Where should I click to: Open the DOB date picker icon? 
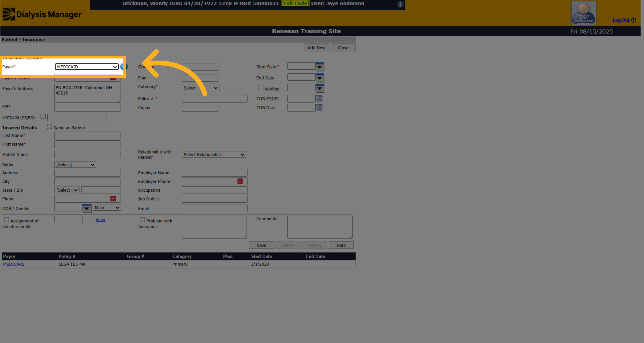pos(87,208)
